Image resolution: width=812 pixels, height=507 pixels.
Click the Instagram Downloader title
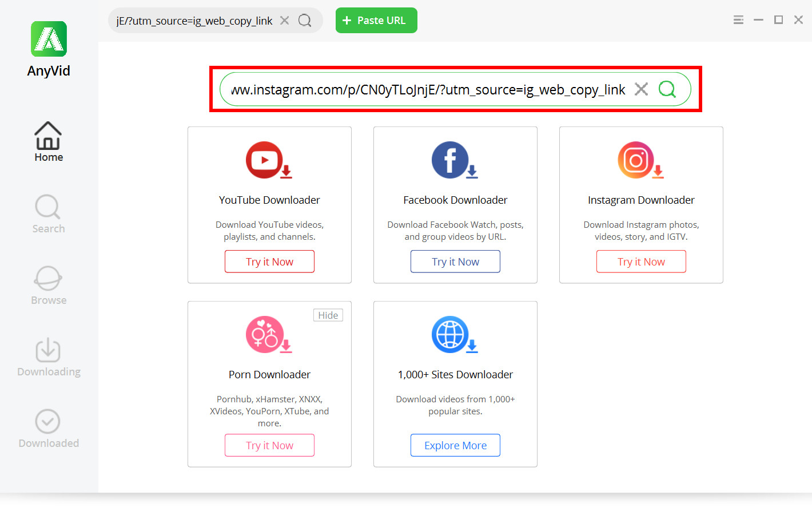[641, 200]
